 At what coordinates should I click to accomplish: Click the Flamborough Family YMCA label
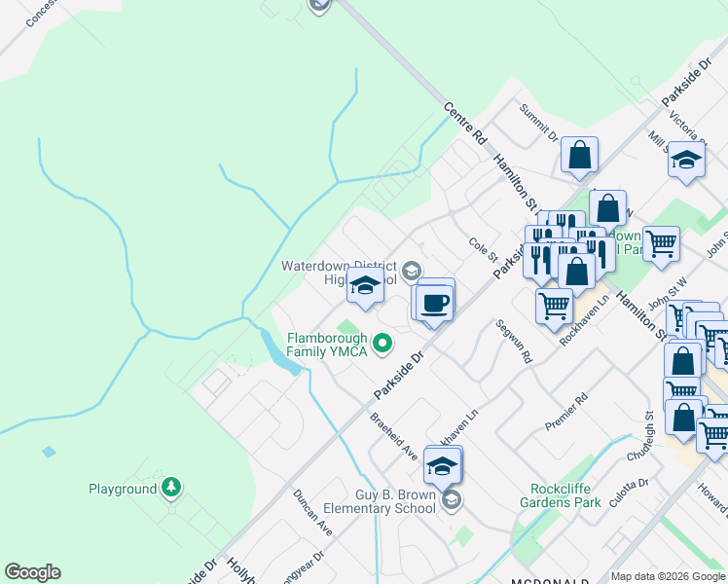click(x=327, y=345)
